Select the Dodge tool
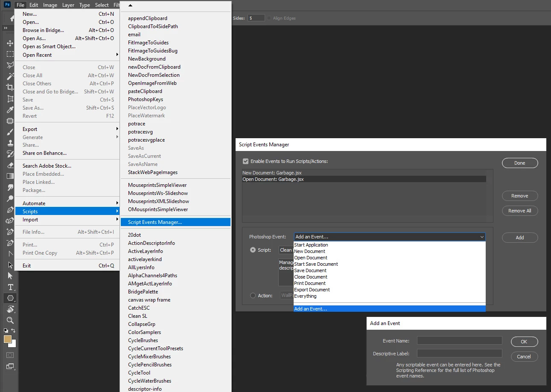 (x=10, y=198)
